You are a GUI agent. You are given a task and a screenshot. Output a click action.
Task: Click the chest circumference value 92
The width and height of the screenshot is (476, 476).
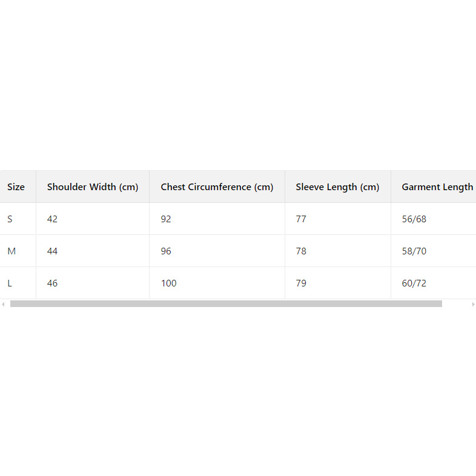tap(166, 219)
